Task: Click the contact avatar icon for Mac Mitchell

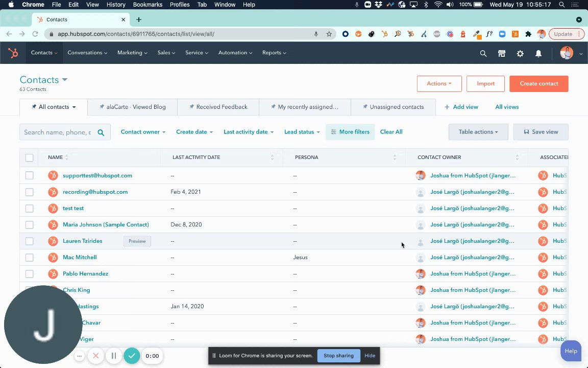Action: tap(53, 257)
